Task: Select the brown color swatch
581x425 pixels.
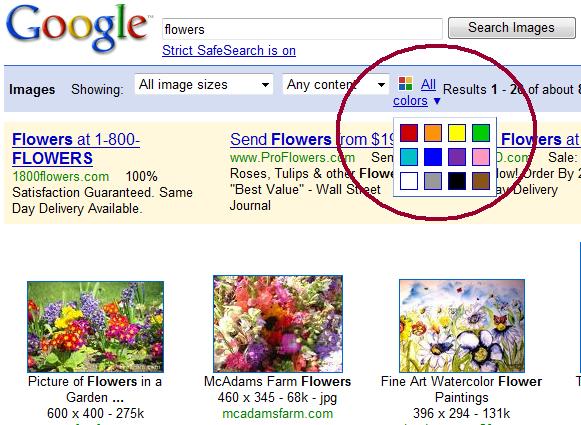Action: 481,181
